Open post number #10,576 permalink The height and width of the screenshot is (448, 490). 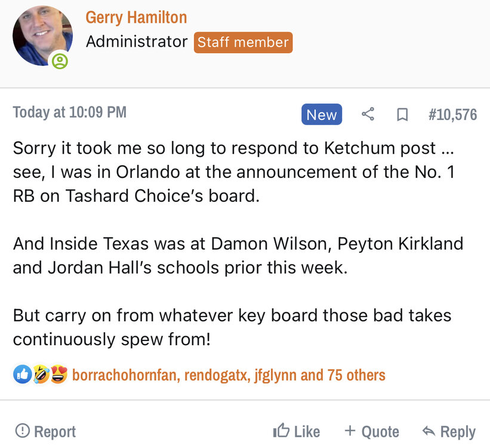(x=452, y=115)
